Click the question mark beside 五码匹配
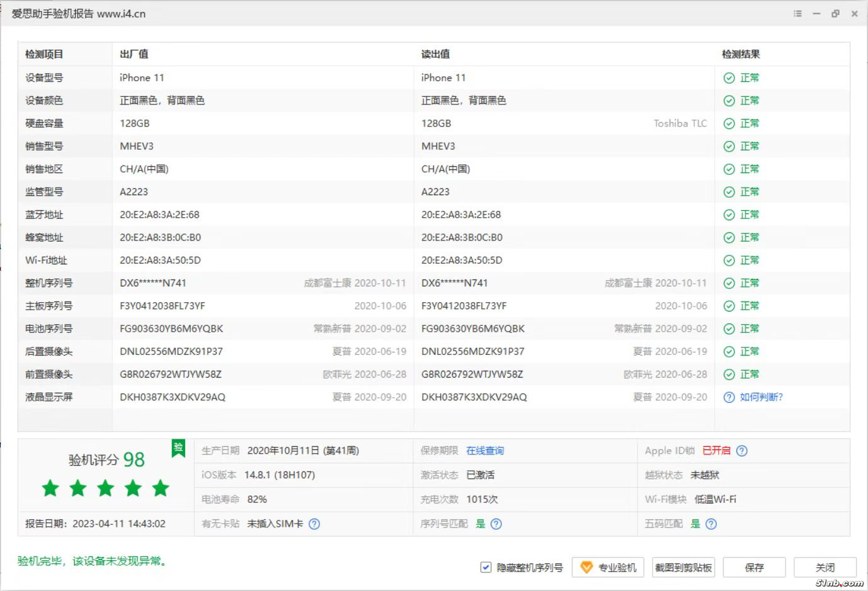868x591 pixels. (711, 524)
